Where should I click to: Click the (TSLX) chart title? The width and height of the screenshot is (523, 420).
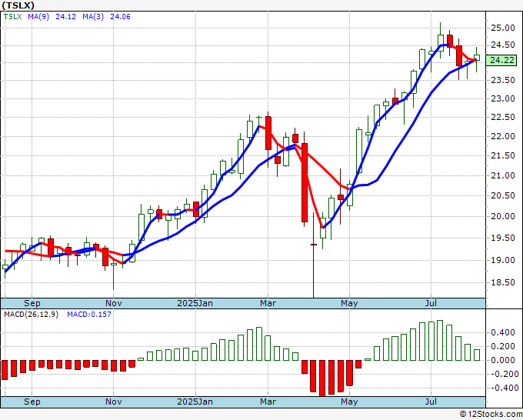coord(18,5)
